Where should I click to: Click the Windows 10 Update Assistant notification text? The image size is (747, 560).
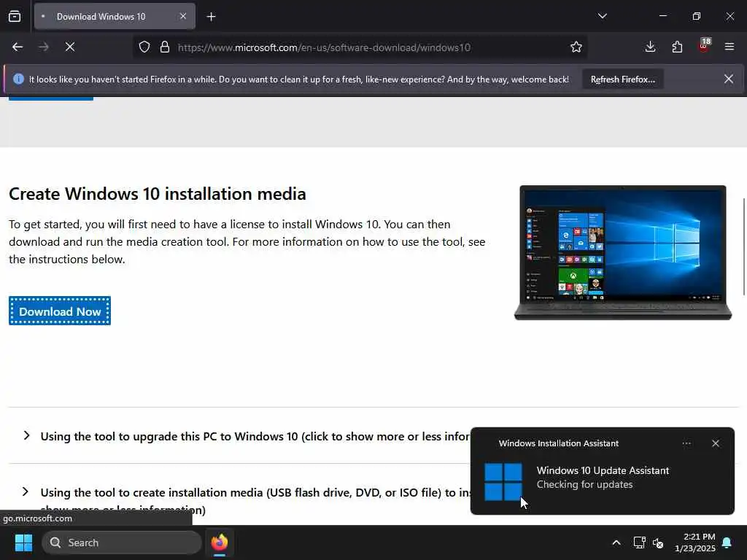coord(603,470)
